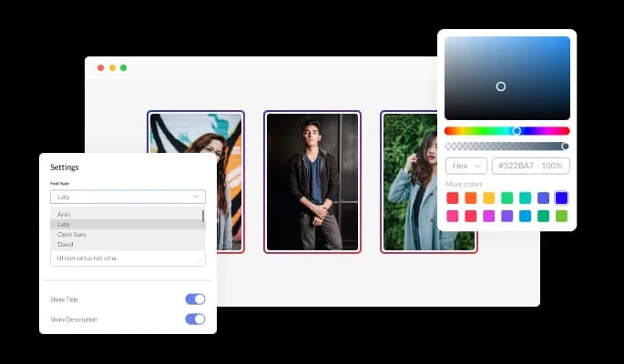Expand the Hex color format dropdown
This screenshot has width=624, height=364.
point(465,166)
